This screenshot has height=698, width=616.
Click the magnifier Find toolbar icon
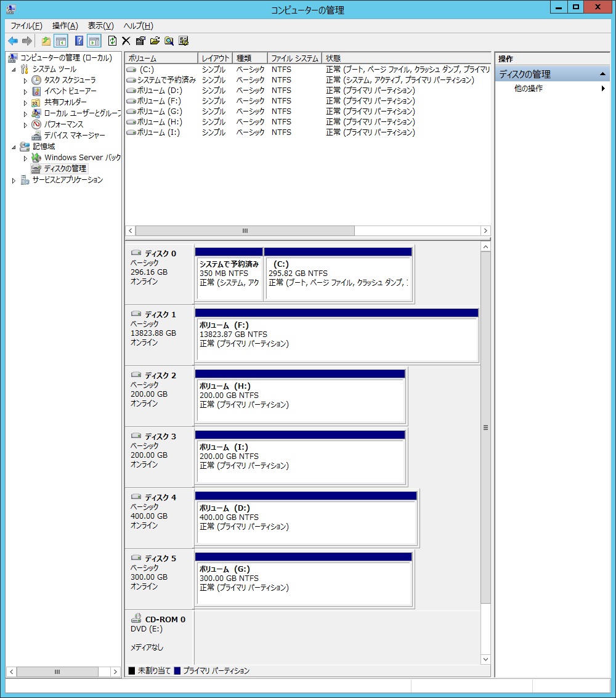169,41
